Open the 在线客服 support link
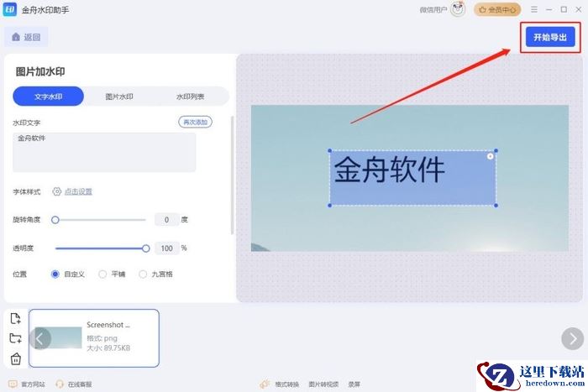The image size is (588, 392). (80, 384)
